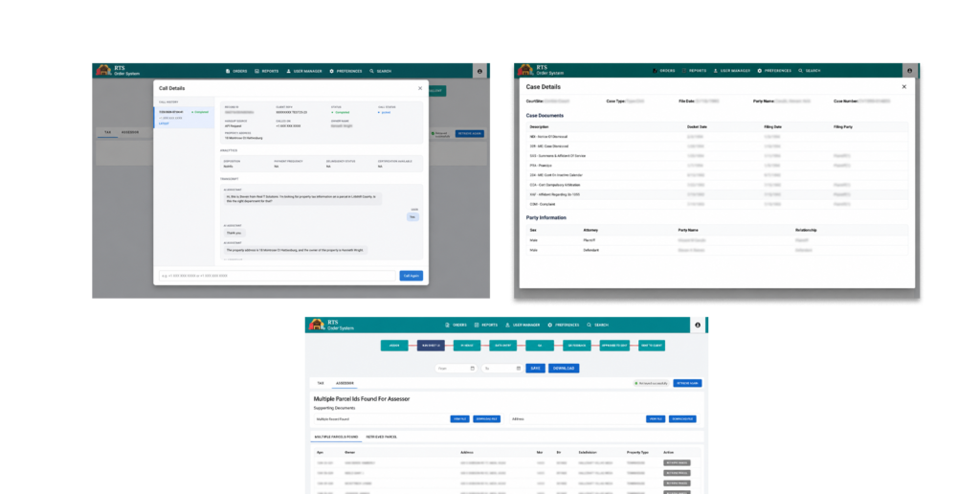Click View File for Multiple Record Found
The image size is (980, 494).
click(x=459, y=419)
